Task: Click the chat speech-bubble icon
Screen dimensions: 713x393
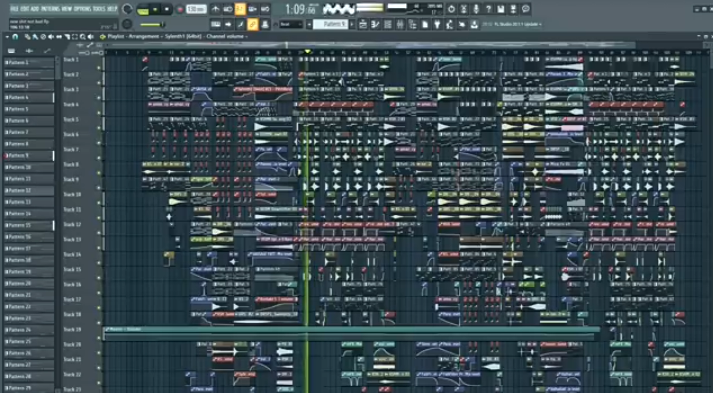Action: 526,9
